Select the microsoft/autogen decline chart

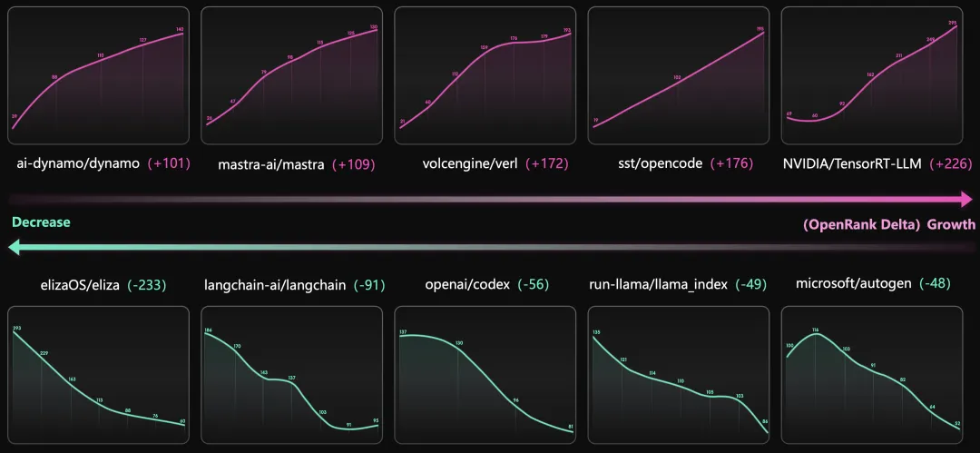pyautogui.click(x=872, y=376)
